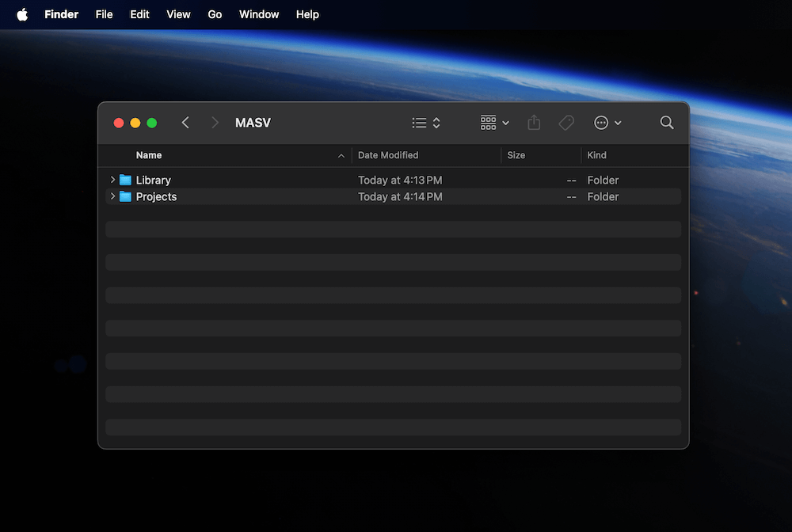The image size is (792, 532).
Task: Select the Library folder name
Action: (153, 180)
